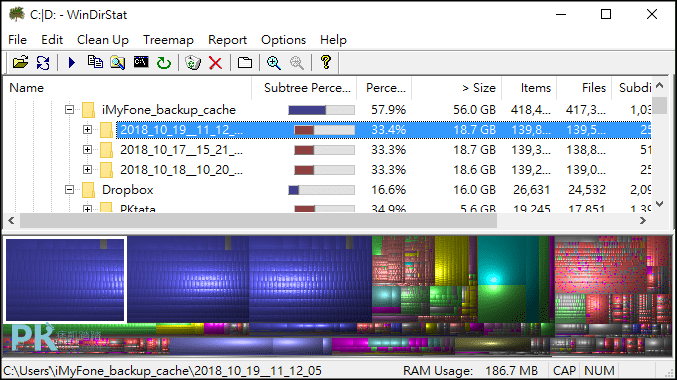The width and height of the screenshot is (677, 380).
Task: Open Explorer here via toolbar icon
Action: pos(117,63)
